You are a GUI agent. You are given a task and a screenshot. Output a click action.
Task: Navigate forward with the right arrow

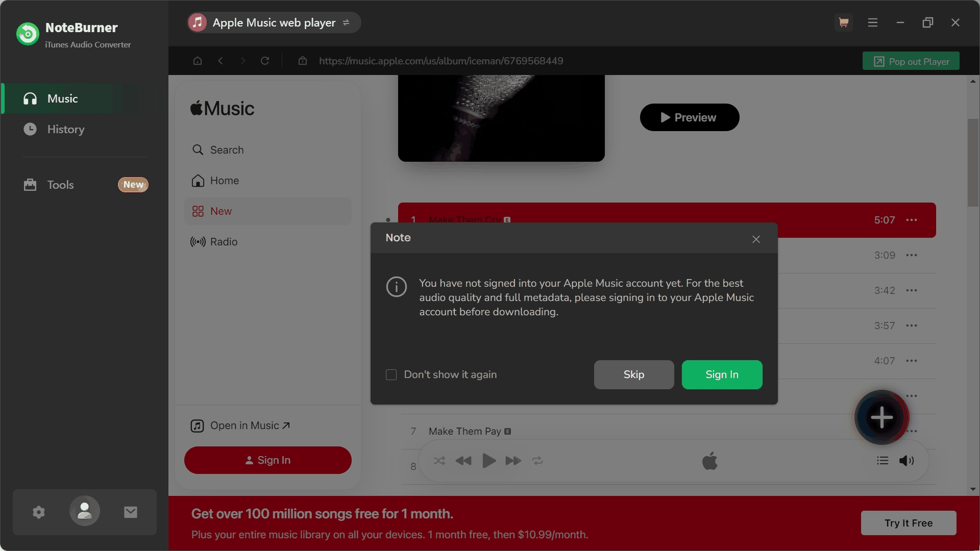click(x=243, y=61)
